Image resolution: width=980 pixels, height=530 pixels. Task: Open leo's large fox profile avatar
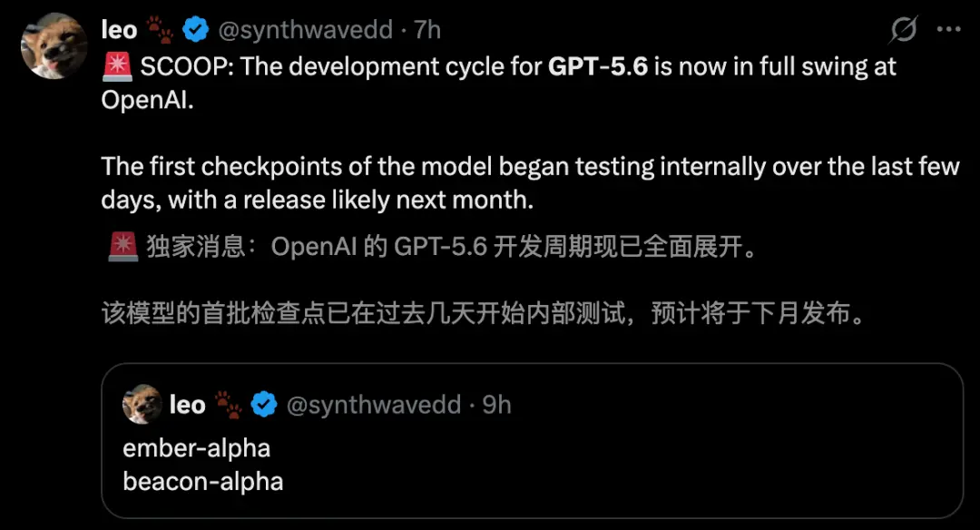tap(54, 46)
